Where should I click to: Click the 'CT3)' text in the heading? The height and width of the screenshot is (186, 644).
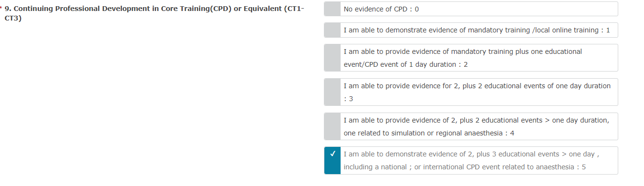(x=13, y=19)
